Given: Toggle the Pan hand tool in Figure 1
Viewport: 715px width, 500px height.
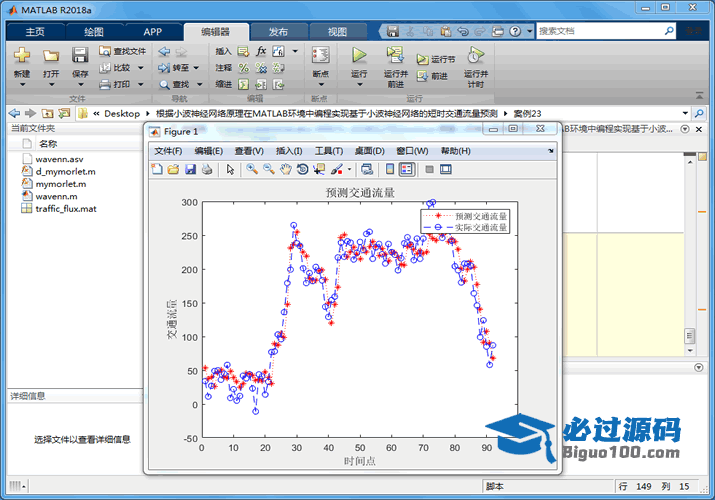Looking at the screenshot, I should (x=285, y=170).
